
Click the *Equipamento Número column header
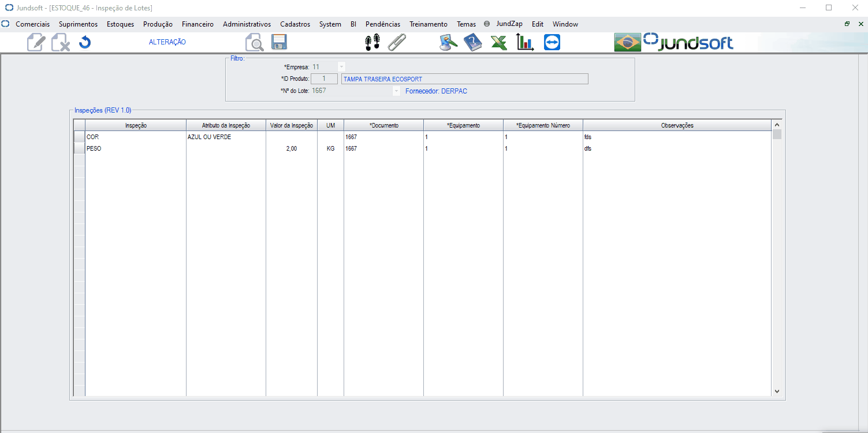(543, 125)
